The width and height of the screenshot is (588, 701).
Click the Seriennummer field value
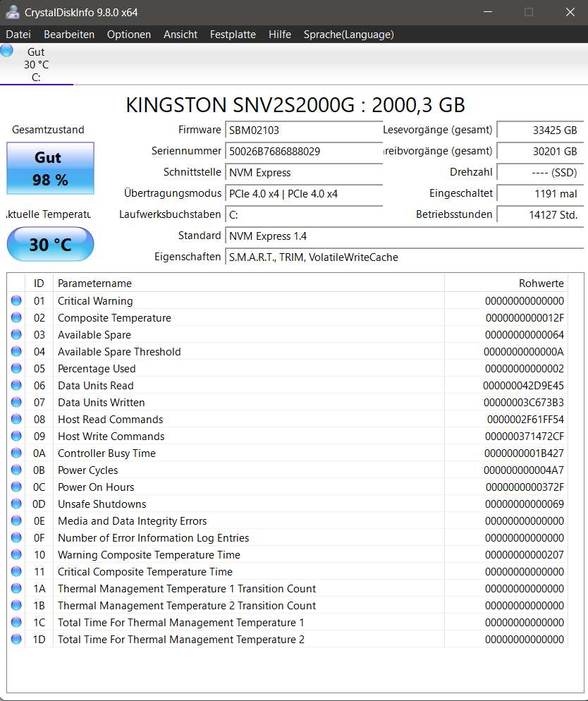click(x=304, y=151)
